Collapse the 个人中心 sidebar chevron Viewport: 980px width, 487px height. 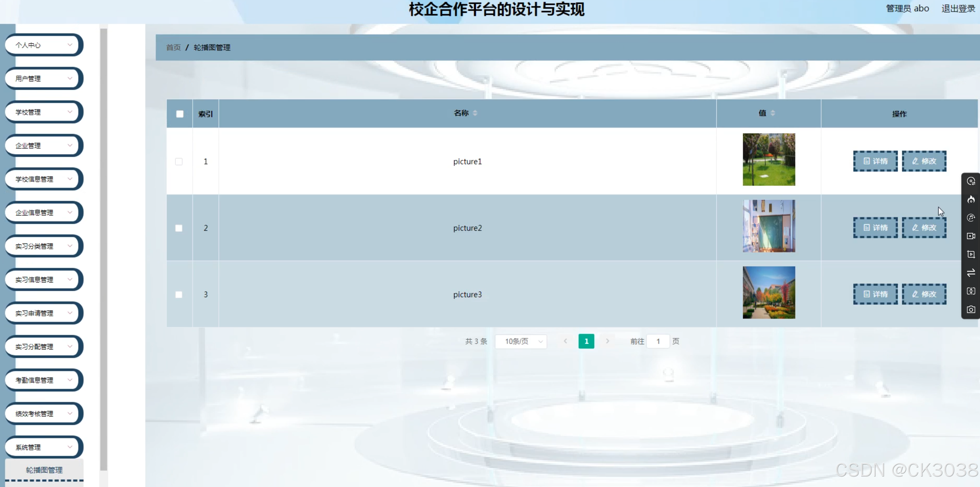coord(70,45)
